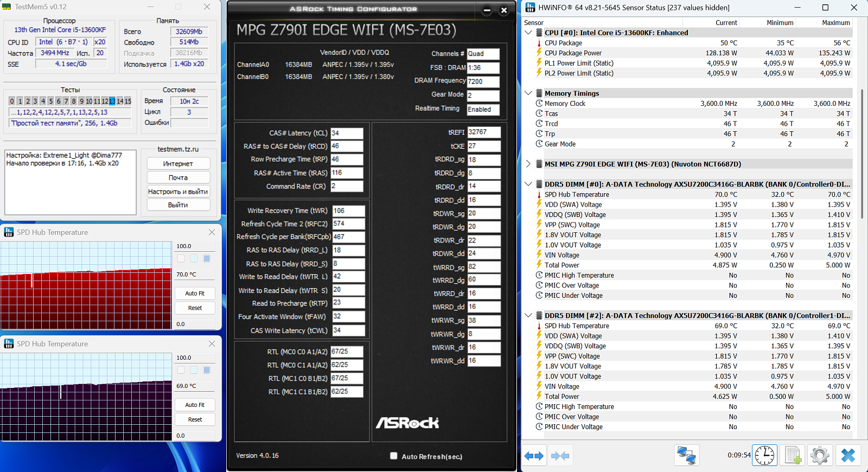Image resolution: width=868 pixels, height=472 pixels.
Task: Click the CAS# Latency (tCL) value field
Action: (346, 133)
